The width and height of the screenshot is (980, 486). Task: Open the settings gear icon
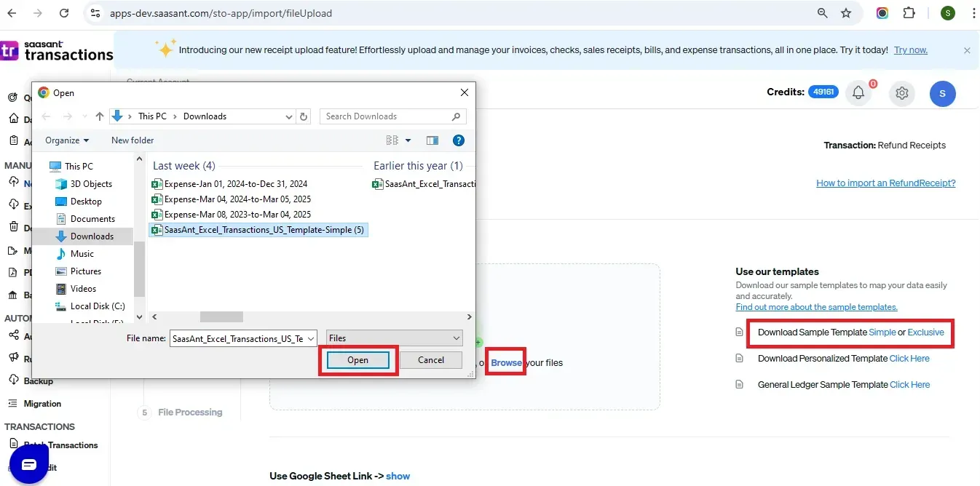(902, 93)
